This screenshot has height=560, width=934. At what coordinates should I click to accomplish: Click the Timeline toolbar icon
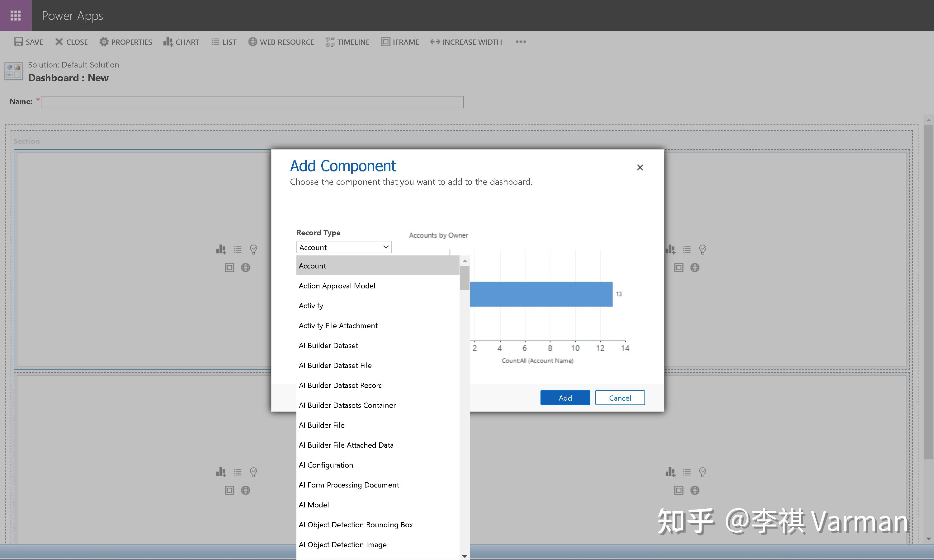click(330, 42)
